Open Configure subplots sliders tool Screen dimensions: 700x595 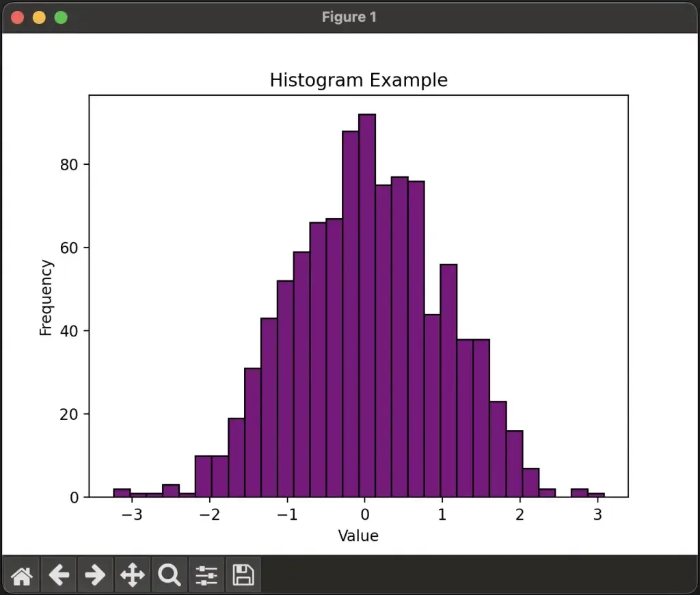pyautogui.click(x=206, y=575)
